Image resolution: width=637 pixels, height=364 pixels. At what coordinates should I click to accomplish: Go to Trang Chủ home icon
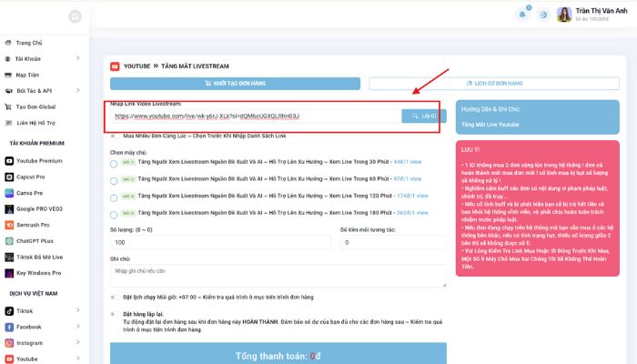(7, 43)
